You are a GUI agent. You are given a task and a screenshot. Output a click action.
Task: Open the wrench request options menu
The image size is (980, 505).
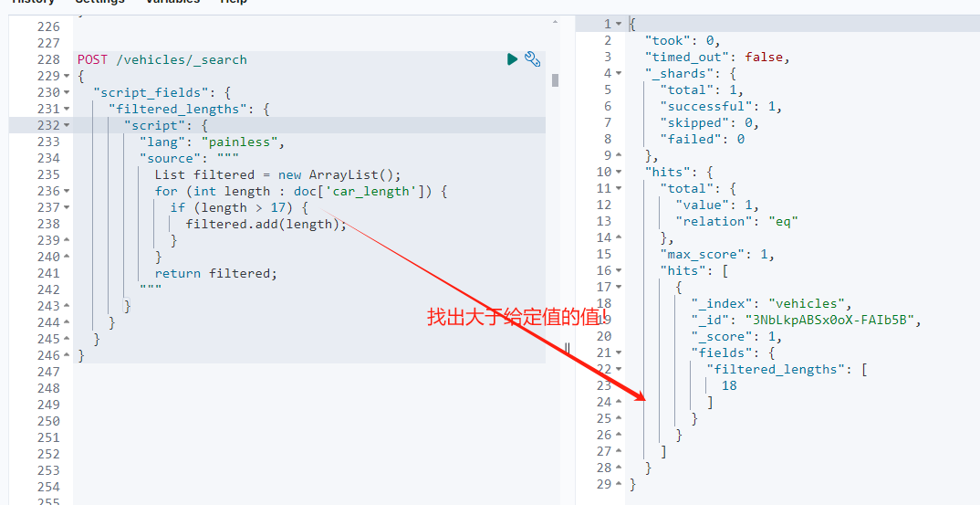click(x=533, y=59)
